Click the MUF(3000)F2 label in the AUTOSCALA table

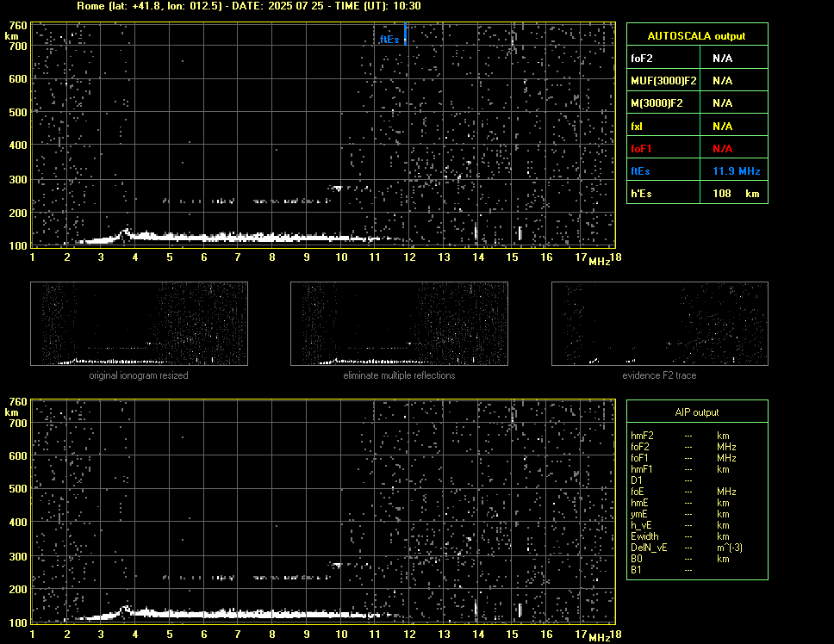[663, 81]
